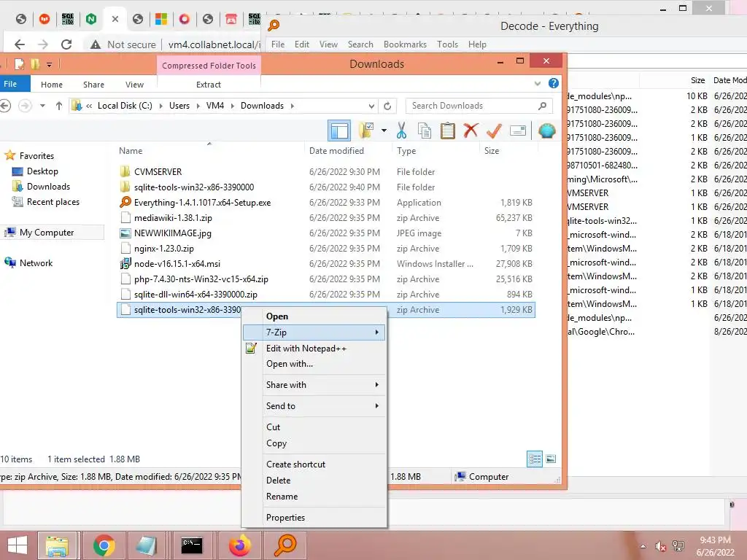Image resolution: width=747 pixels, height=560 pixels.
Task: Click the folder options toolbar icon
Action: (x=366, y=131)
